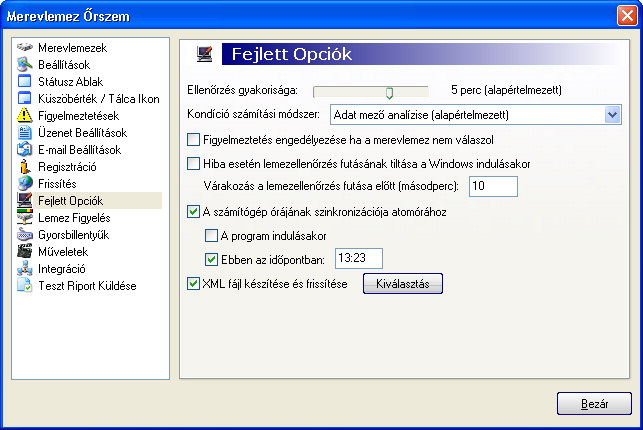The height and width of the screenshot is (430, 643).
Task: Uncheck atomic clock synchronization checkbox
Action: (193, 212)
